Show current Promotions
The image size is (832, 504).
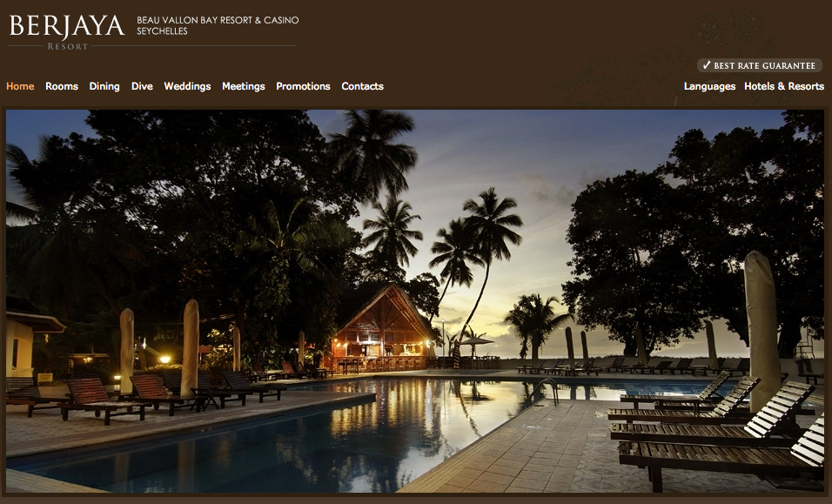(303, 86)
